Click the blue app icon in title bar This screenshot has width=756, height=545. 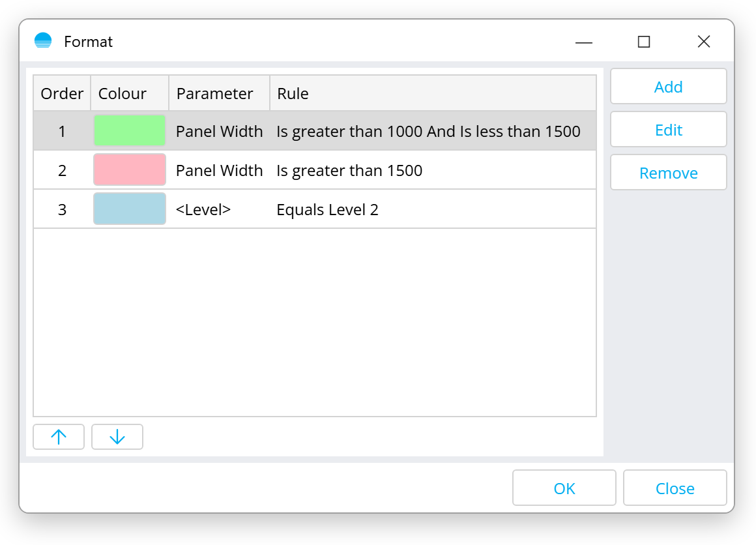[x=43, y=41]
